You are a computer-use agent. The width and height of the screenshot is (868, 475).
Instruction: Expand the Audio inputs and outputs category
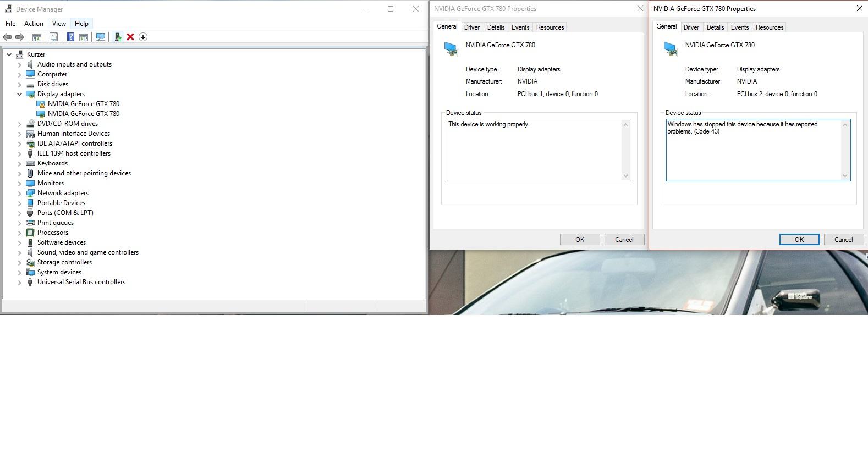pos(20,64)
